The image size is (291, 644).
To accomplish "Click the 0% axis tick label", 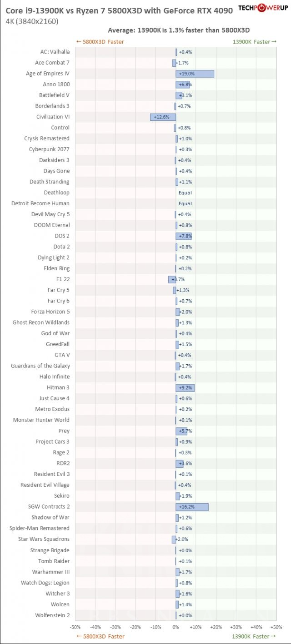I will point(176,627).
